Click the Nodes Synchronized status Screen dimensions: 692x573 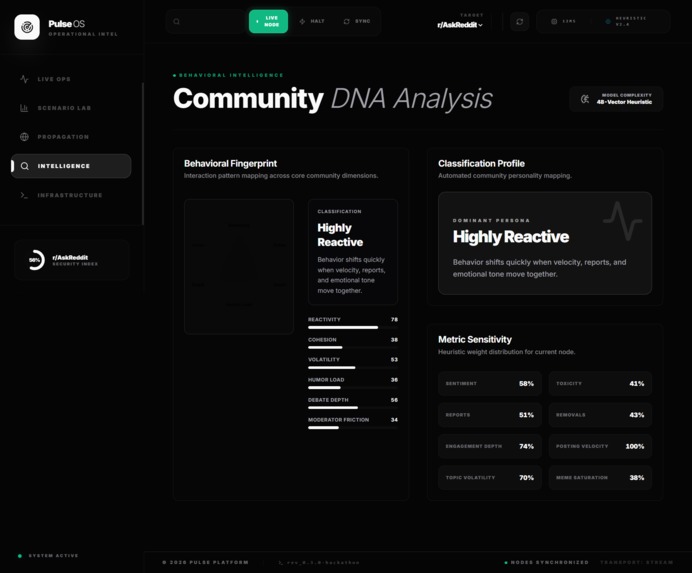[546, 562]
